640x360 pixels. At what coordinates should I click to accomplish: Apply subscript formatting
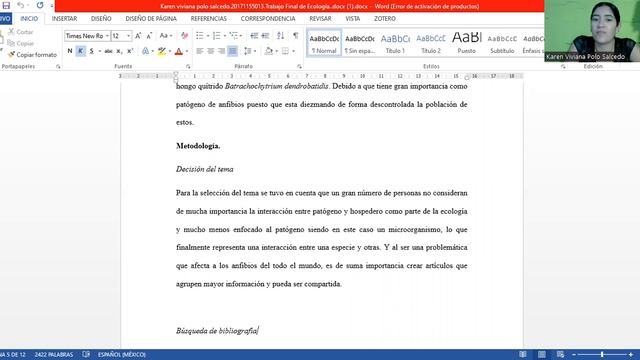point(119,51)
